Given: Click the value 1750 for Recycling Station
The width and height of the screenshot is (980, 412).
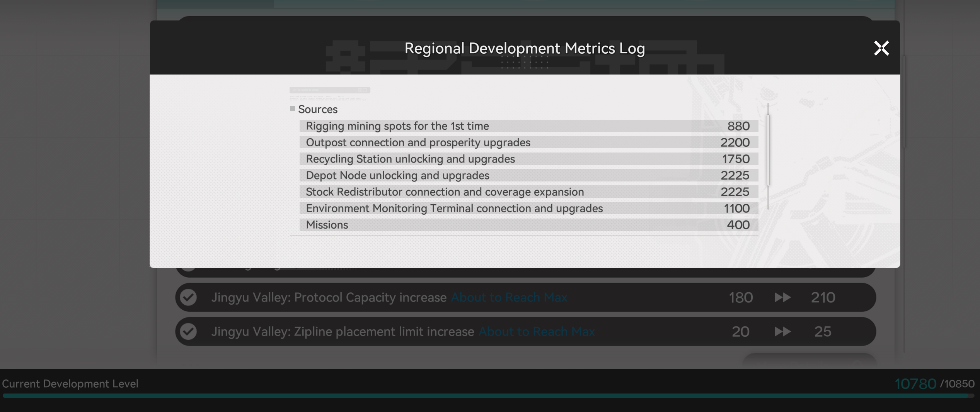Looking at the screenshot, I should tap(736, 159).
